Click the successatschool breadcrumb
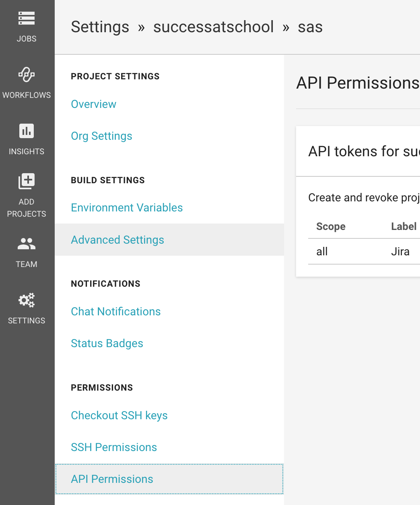 (x=213, y=27)
